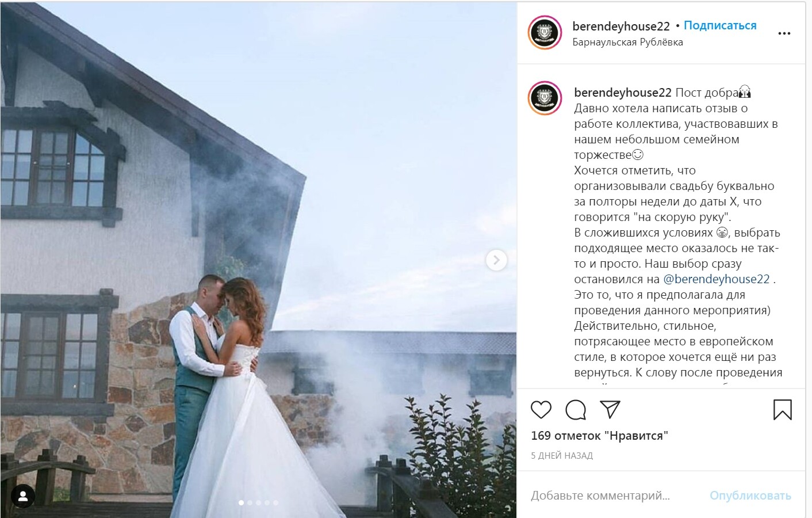Open comments via the speech bubble icon
812x518 pixels.
[x=576, y=410]
